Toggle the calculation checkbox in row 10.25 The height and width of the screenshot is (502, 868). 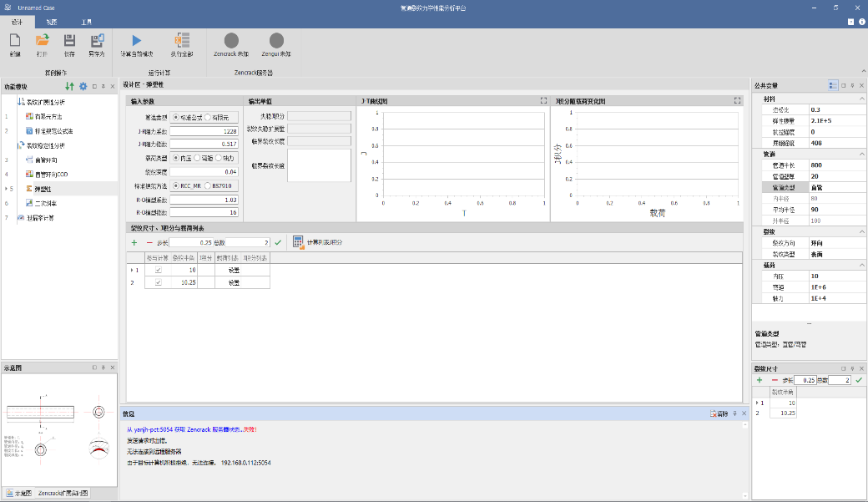point(159,282)
